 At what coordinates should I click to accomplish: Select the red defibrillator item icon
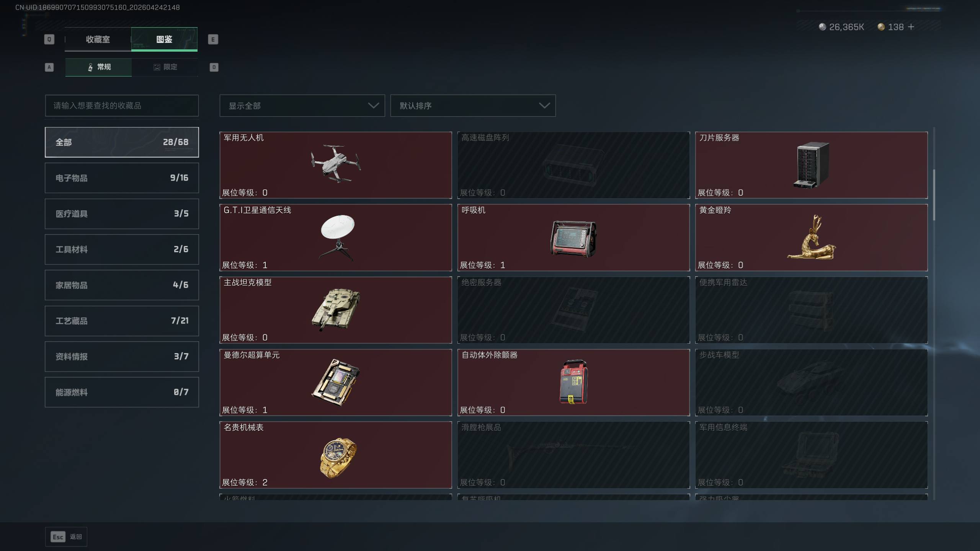pos(573,381)
